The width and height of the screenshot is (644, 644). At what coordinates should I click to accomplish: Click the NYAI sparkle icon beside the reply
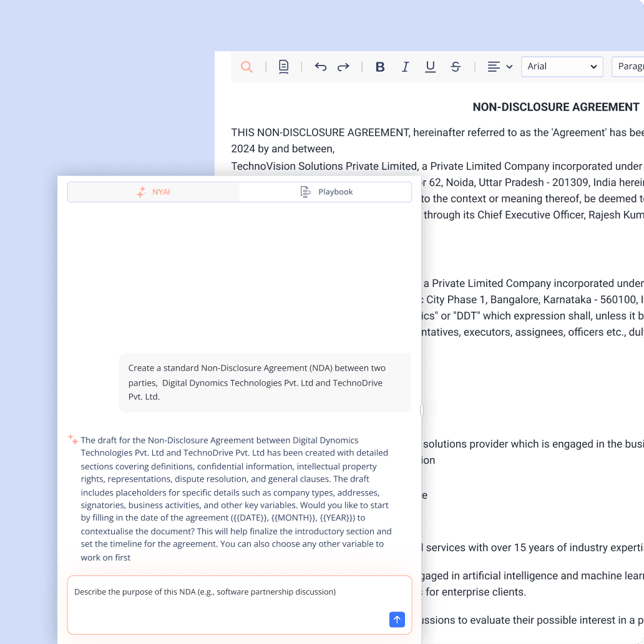click(x=73, y=439)
